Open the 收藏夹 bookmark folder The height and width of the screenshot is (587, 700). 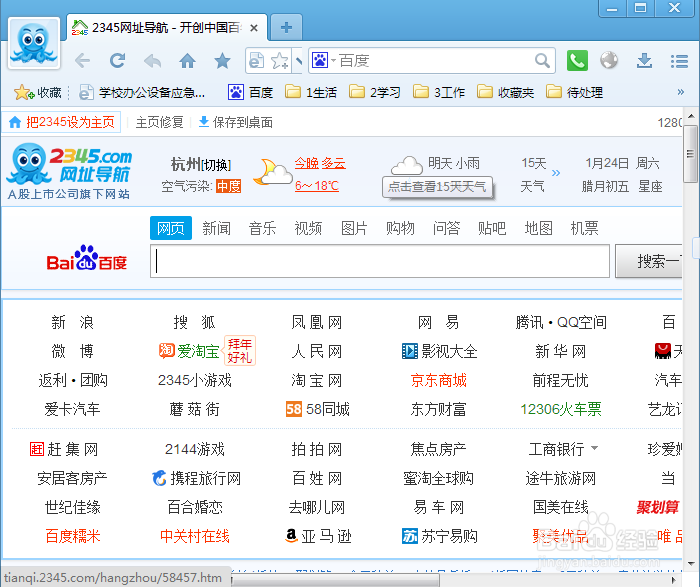505,92
